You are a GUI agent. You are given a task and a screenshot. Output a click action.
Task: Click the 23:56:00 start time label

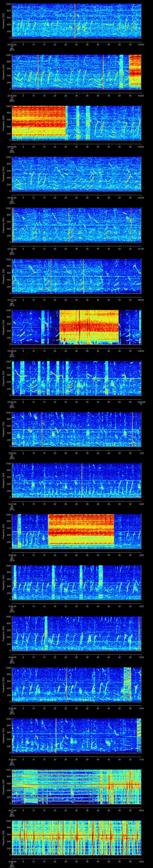click(12, 249)
